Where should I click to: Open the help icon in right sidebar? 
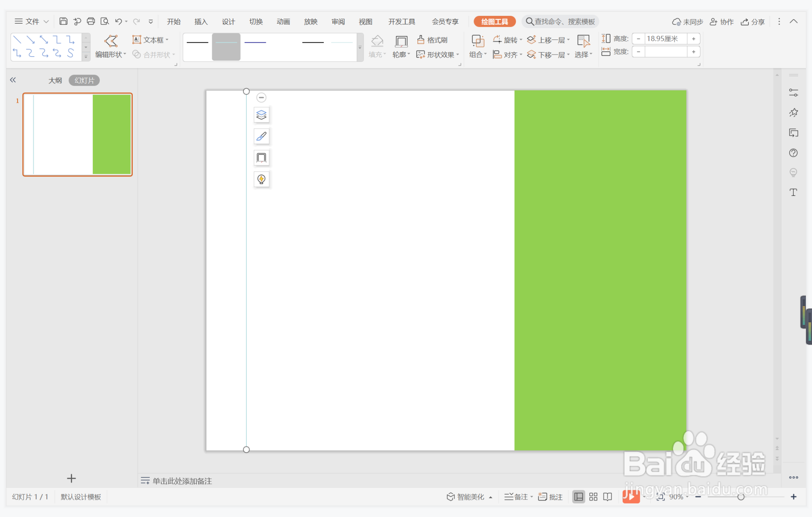pos(793,153)
